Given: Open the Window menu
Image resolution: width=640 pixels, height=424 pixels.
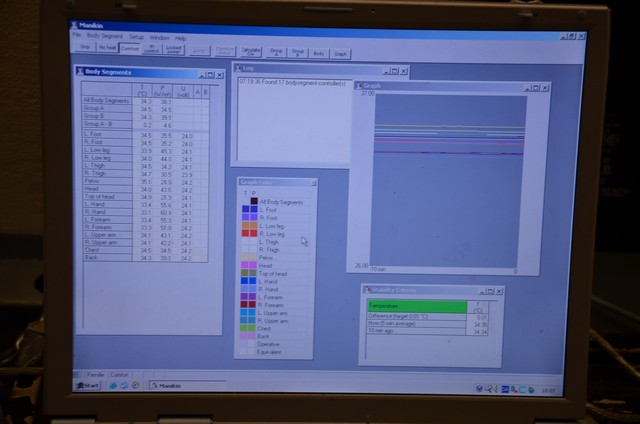Looking at the screenshot, I should tap(158, 37).
